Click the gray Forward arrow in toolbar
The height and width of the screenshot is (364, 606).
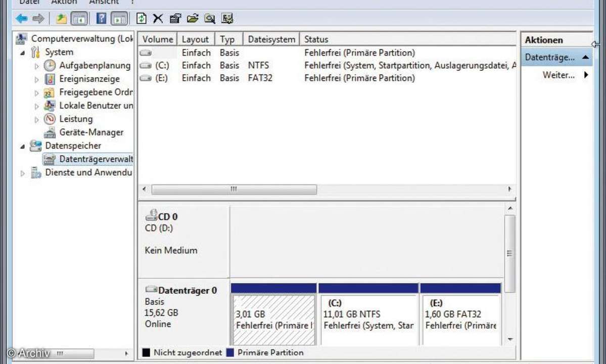[38, 18]
